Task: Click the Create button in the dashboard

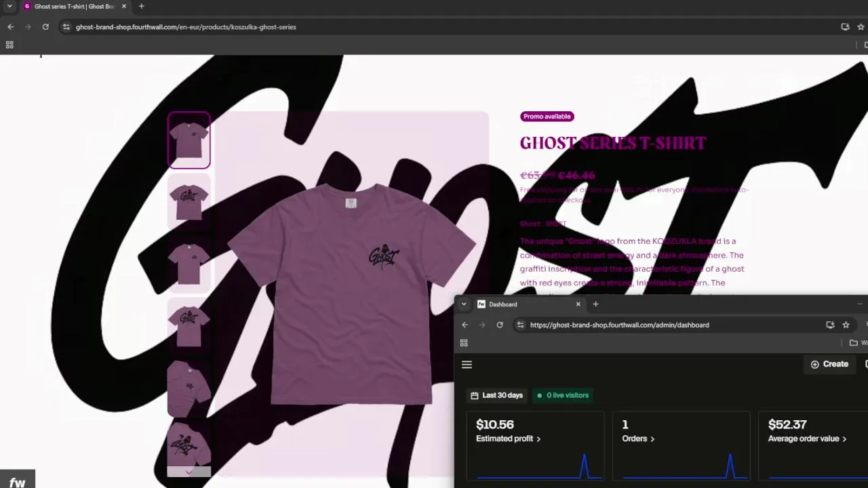Action: (x=829, y=364)
